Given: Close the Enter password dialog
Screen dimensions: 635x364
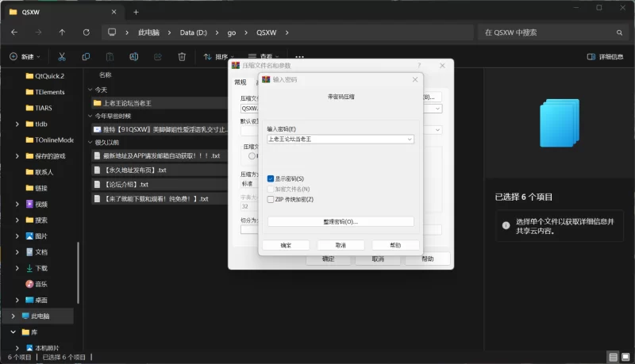Looking at the screenshot, I should point(415,79).
